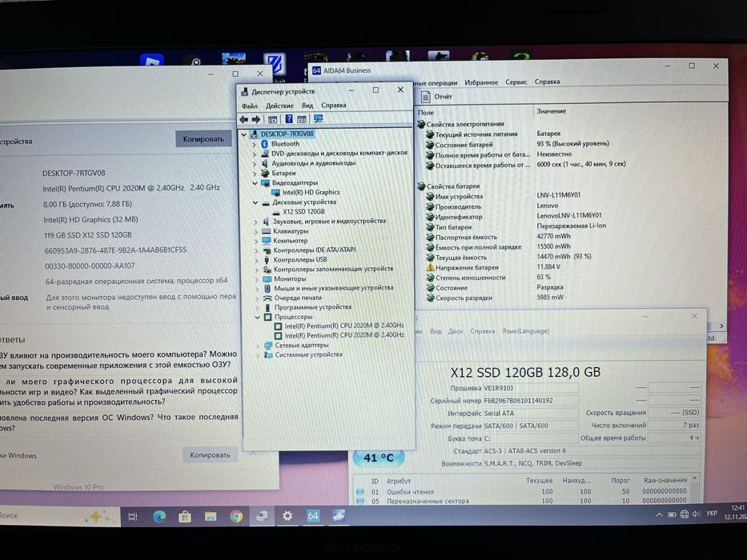Open the Действие menu in Device Manager

coord(279,106)
